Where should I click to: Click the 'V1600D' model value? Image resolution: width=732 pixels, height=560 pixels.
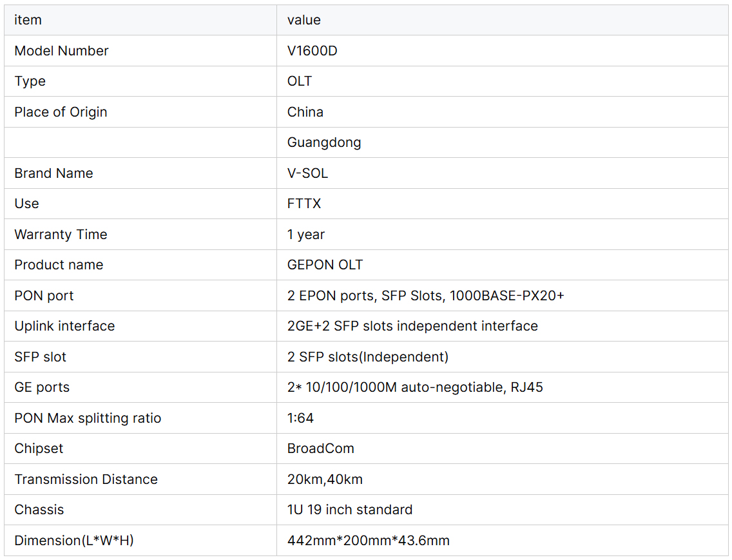point(313,51)
